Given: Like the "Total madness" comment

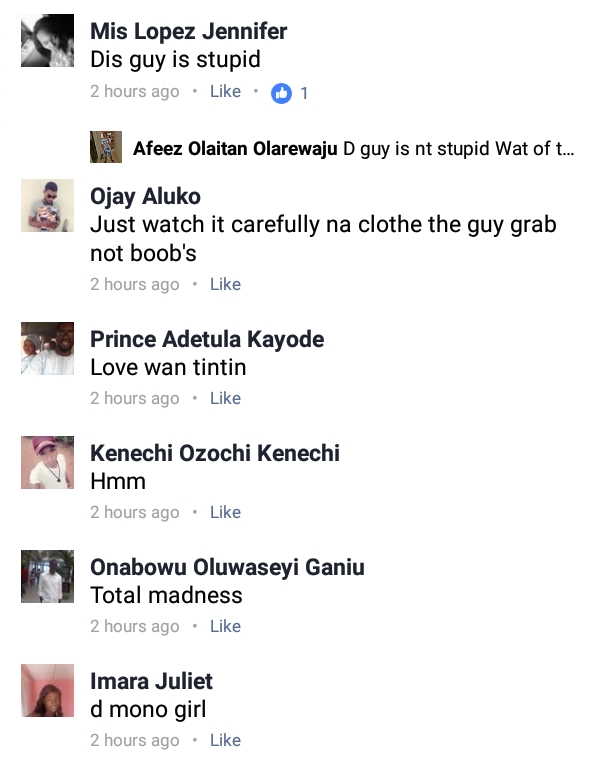Looking at the screenshot, I should 225,626.
